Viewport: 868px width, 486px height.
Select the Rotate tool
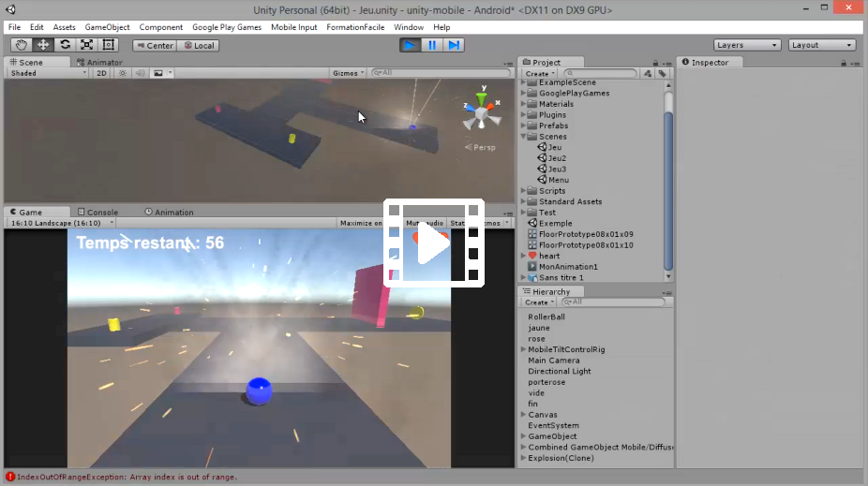65,45
